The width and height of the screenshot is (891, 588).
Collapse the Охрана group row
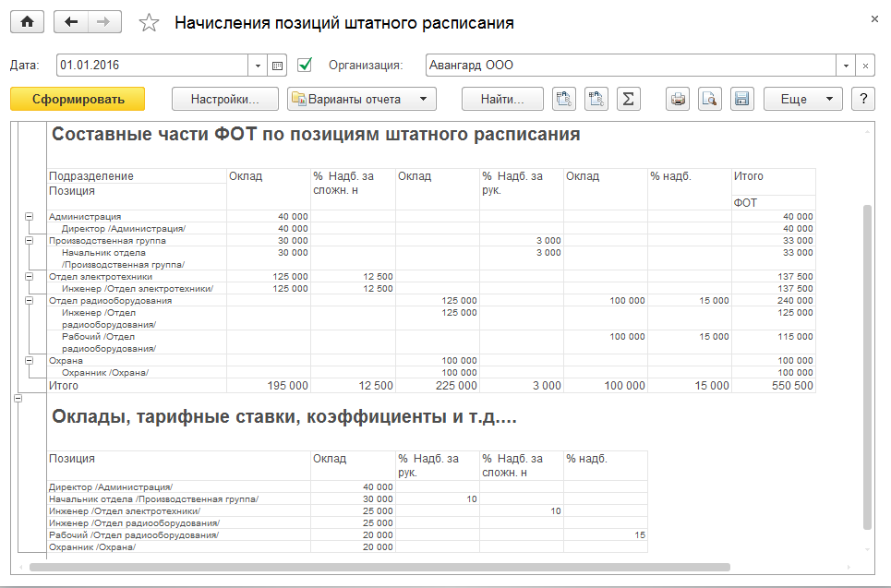pyautogui.click(x=29, y=361)
